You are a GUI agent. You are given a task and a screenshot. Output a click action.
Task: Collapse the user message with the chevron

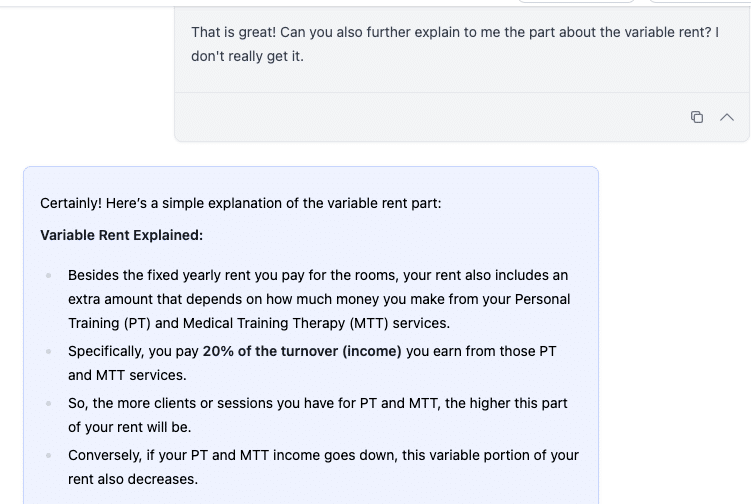click(727, 117)
